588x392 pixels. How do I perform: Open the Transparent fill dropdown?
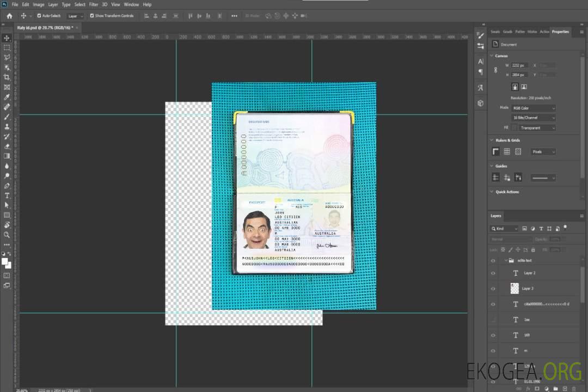[536, 128]
